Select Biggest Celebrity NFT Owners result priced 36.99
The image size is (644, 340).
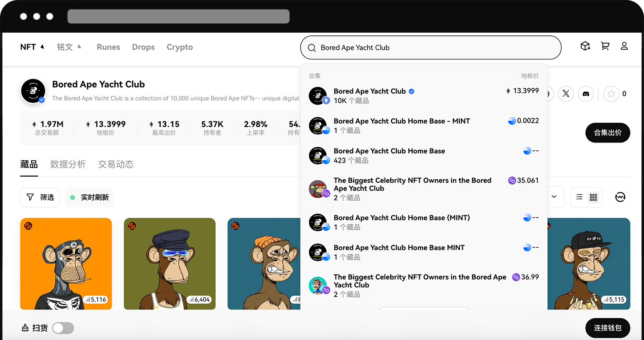click(423, 285)
